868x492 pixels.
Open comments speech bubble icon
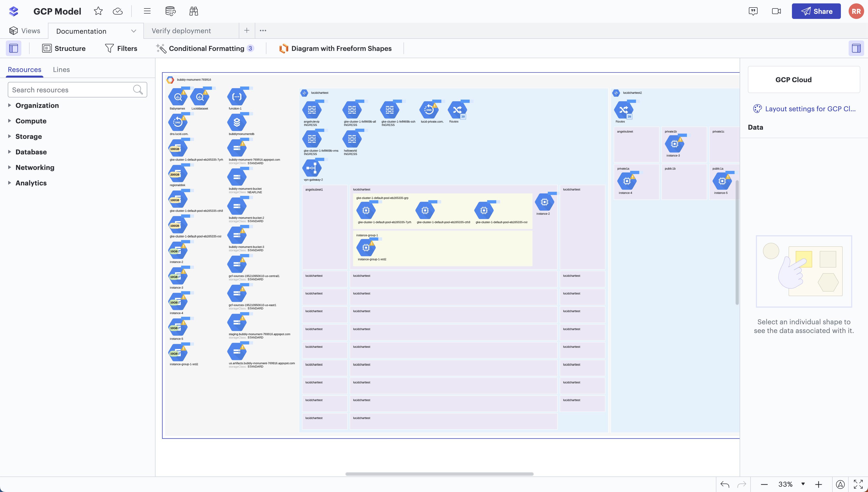tap(753, 11)
